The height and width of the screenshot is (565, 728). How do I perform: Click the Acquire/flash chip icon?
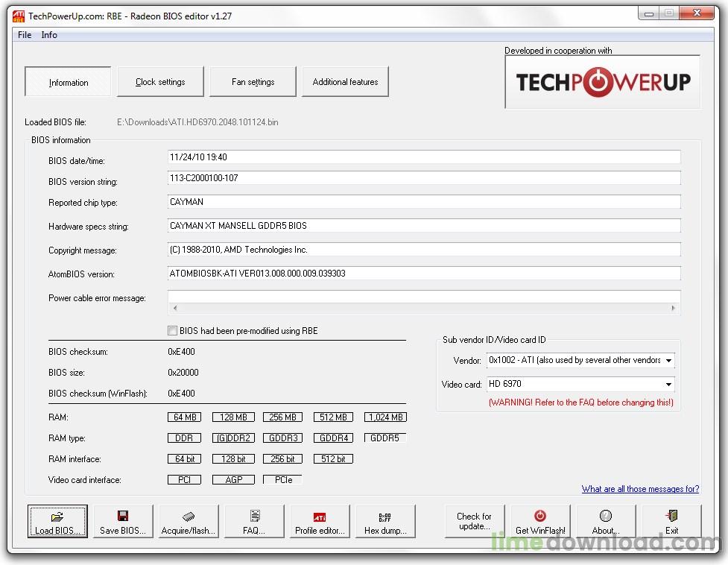click(x=189, y=517)
